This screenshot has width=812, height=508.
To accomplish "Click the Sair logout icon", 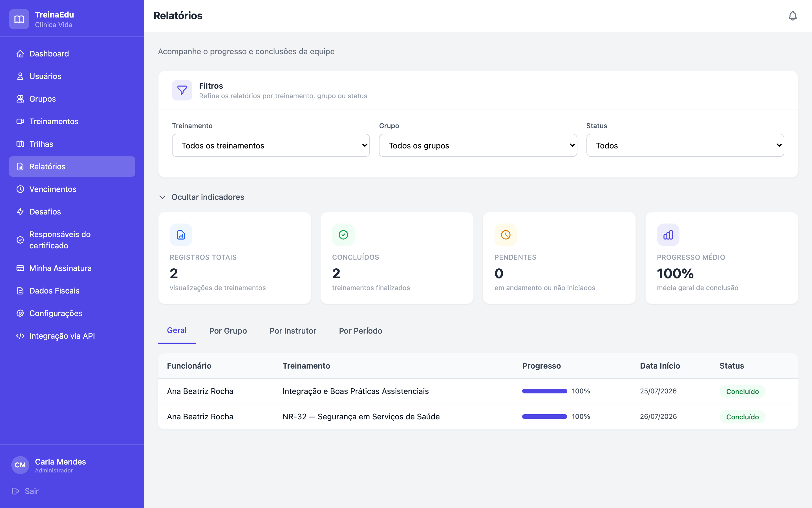I will coord(16,491).
